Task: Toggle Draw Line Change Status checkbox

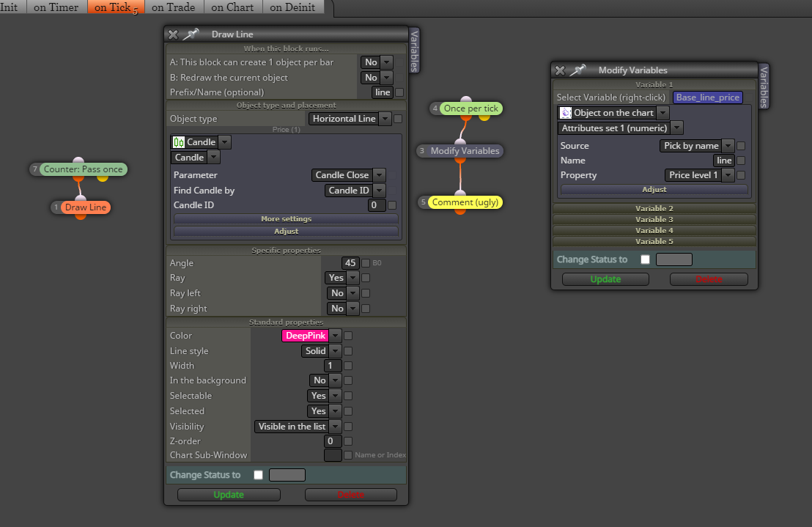Action: click(x=259, y=475)
